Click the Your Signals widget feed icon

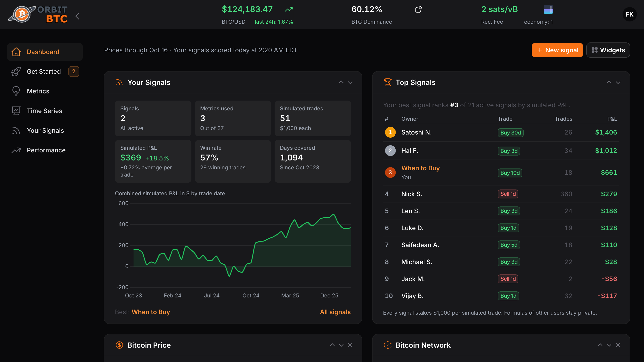pyautogui.click(x=119, y=82)
